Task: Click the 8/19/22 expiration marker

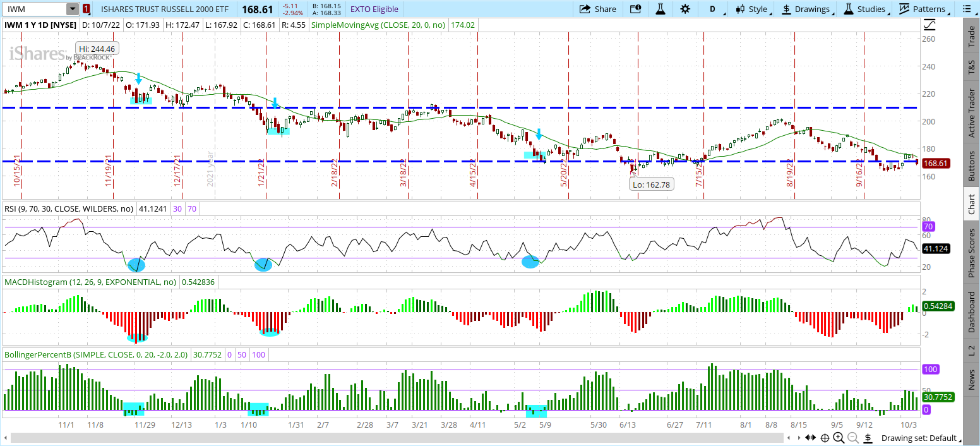Action: 790,172
